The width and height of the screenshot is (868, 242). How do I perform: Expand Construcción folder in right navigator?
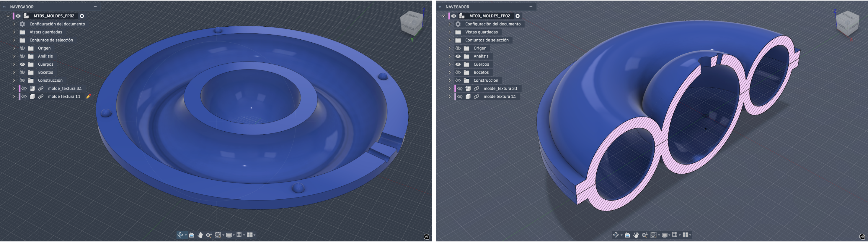tap(450, 81)
